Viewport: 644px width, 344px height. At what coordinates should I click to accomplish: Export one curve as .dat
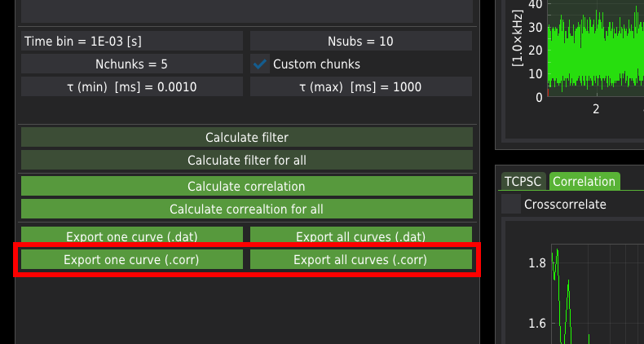[131, 236]
